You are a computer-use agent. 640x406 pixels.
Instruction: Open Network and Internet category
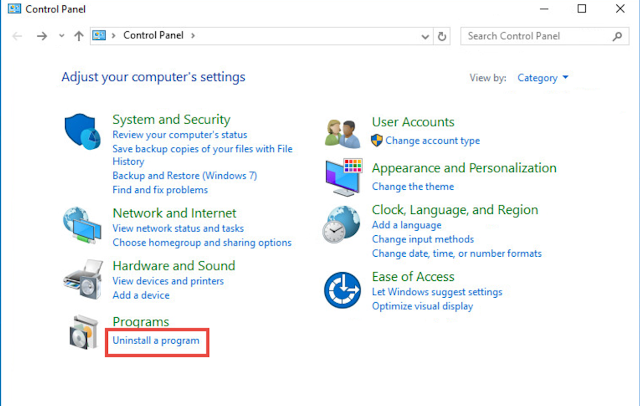174,213
